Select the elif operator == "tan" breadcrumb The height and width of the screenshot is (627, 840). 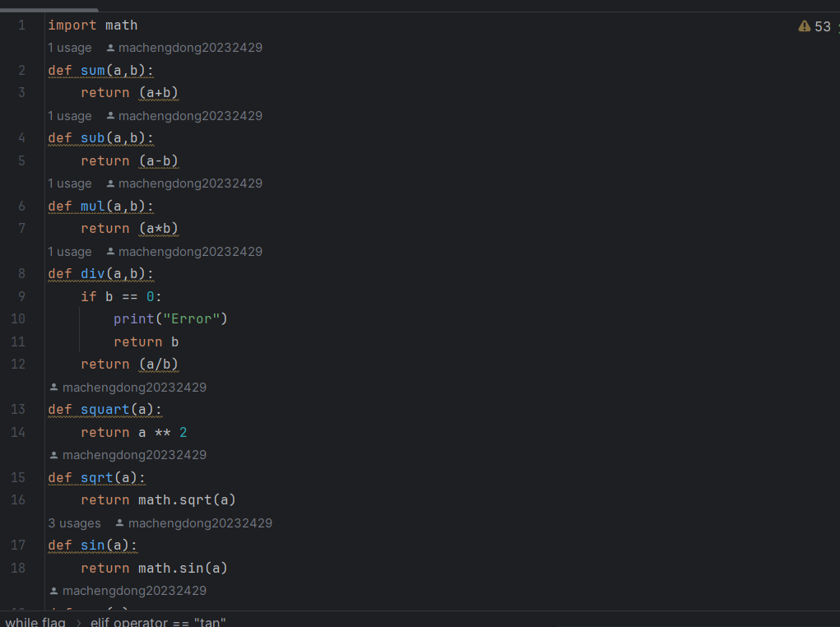[x=158, y=621]
